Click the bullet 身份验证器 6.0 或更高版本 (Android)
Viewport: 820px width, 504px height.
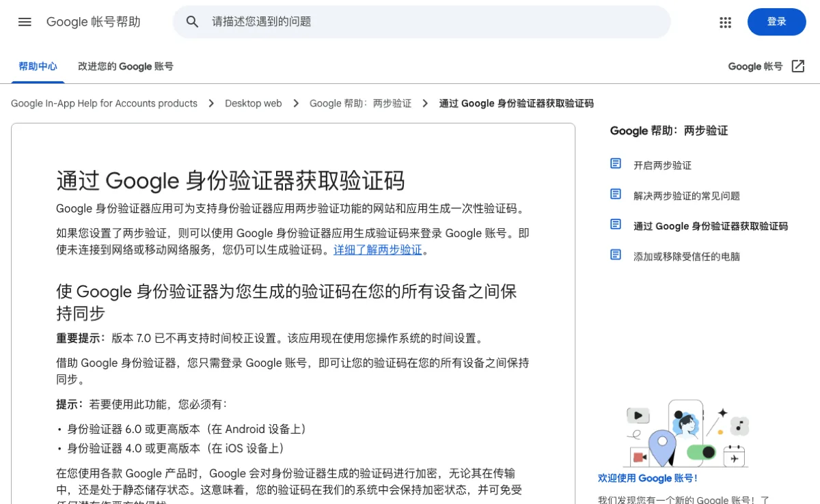tap(186, 429)
